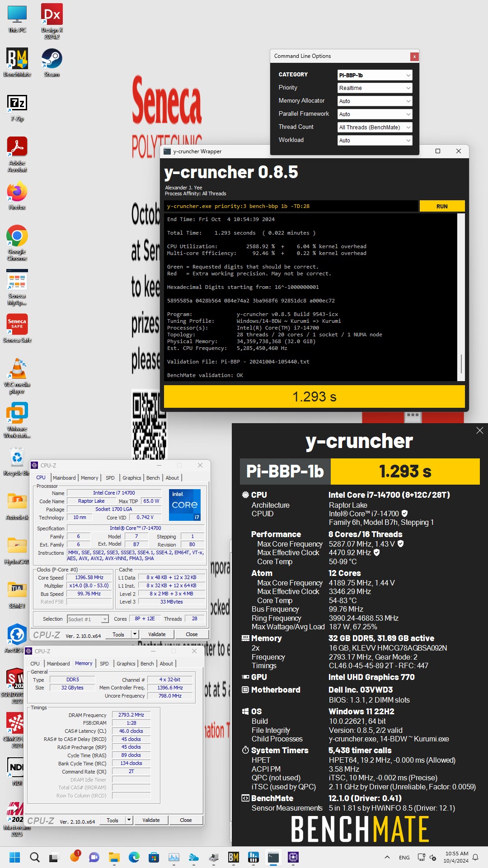
Task: Open the Parallel Framework dropdown
Action: pos(375,114)
